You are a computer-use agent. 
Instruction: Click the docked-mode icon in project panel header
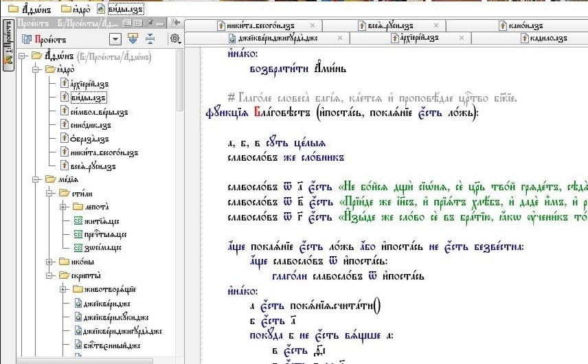pyautogui.click(x=138, y=23)
